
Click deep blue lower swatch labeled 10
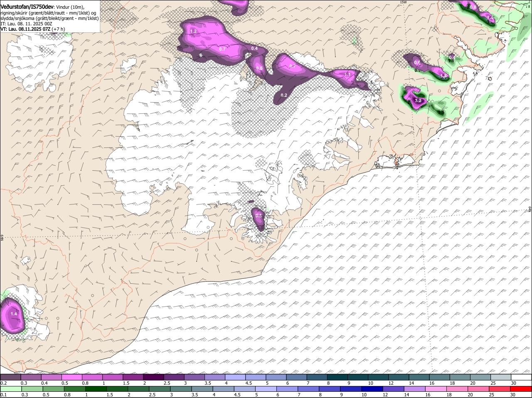click(x=372, y=389)
